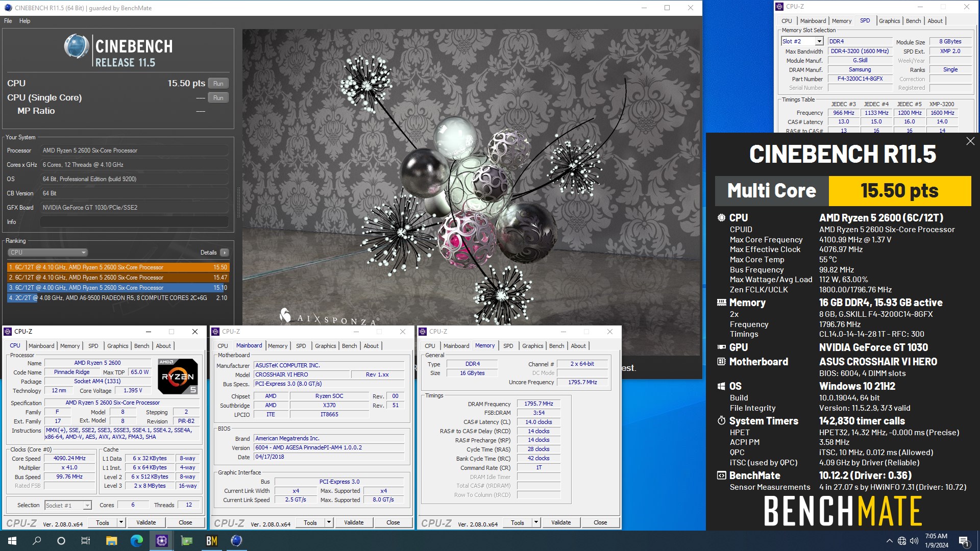Image resolution: width=980 pixels, height=551 pixels.
Task: Run the CPU Single Core test
Action: click(x=218, y=98)
